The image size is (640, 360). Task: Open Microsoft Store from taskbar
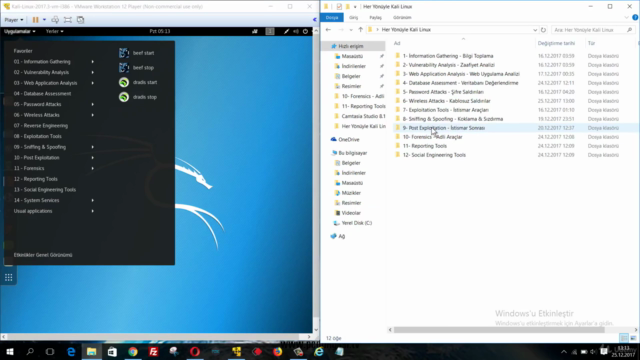(x=112, y=351)
